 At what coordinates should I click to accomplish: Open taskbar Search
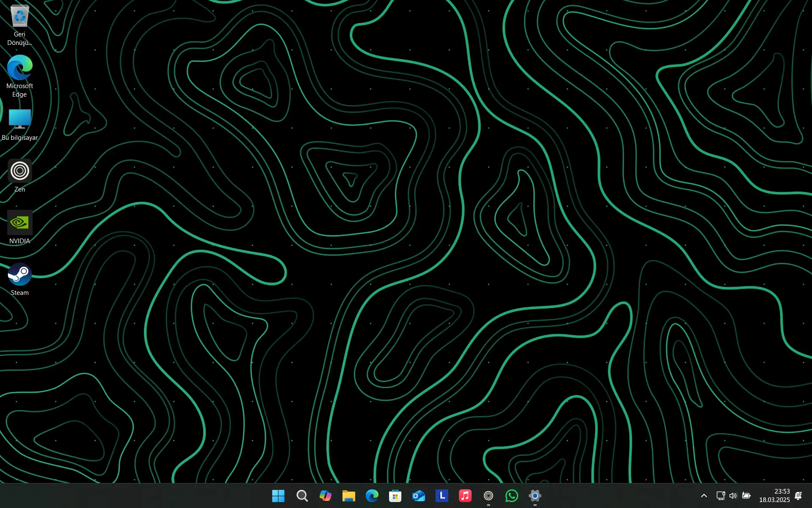point(302,495)
